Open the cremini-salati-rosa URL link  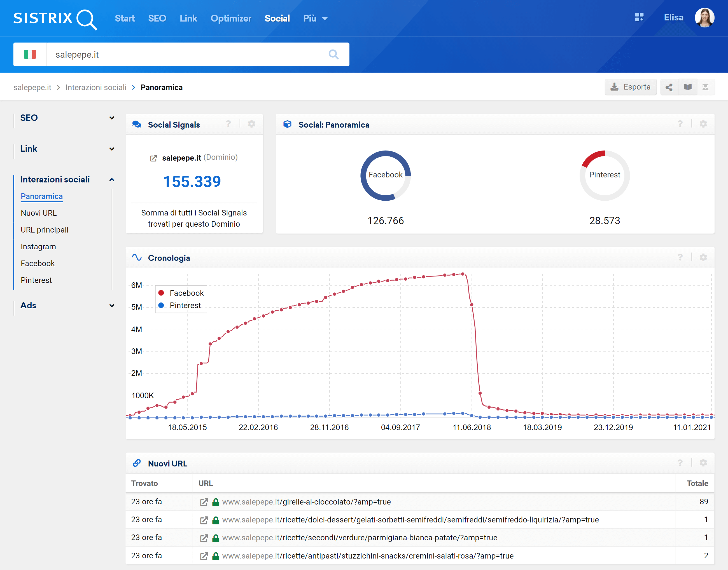[368, 556]
